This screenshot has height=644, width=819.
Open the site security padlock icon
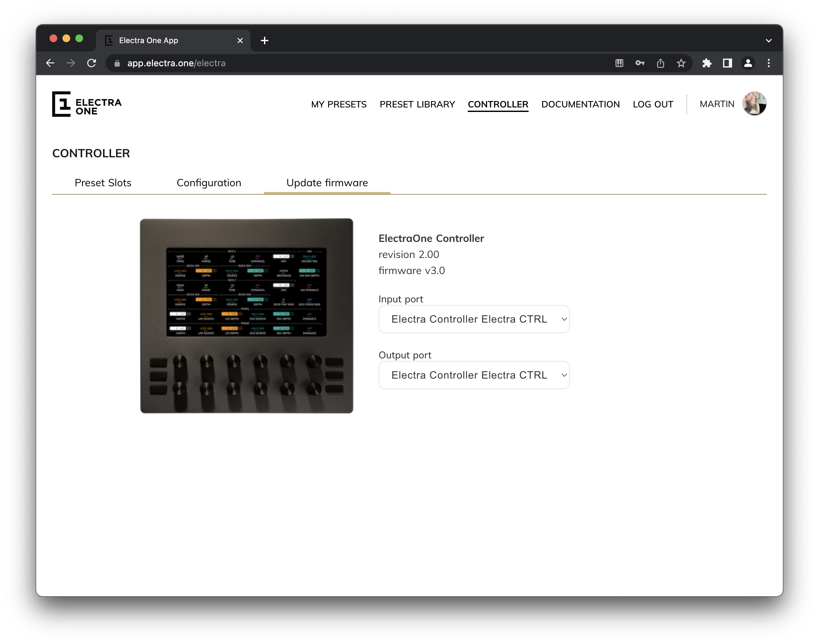point(117,63)
